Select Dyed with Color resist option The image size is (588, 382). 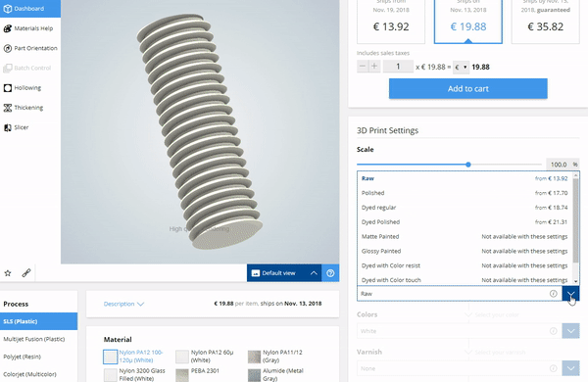pos(465,265)
